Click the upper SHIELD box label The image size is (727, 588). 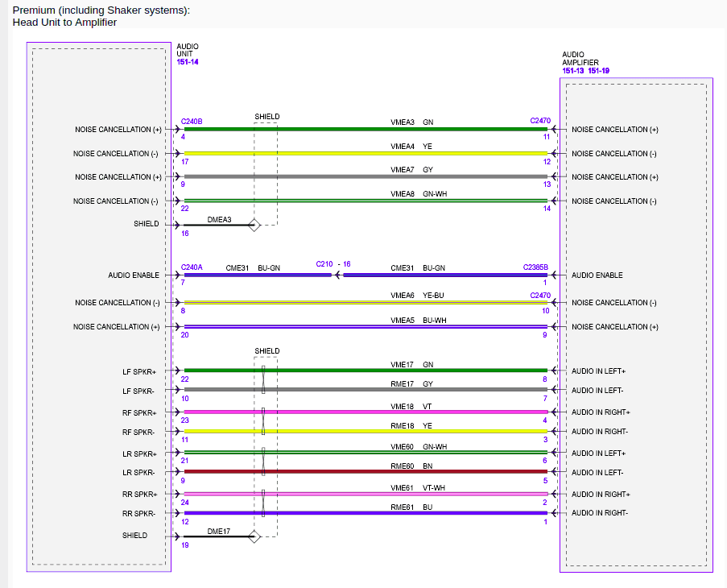[267, 117]
